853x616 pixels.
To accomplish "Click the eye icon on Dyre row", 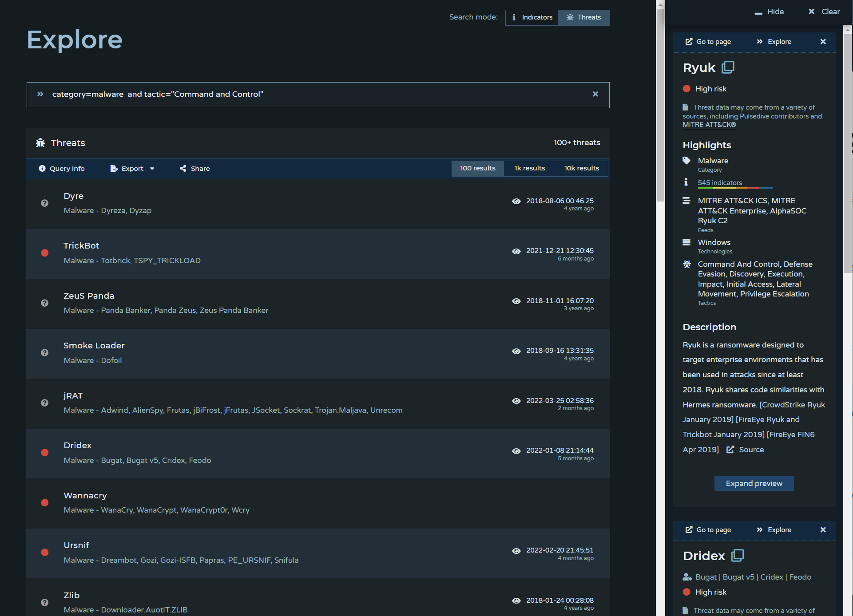I will coord(516,201).
